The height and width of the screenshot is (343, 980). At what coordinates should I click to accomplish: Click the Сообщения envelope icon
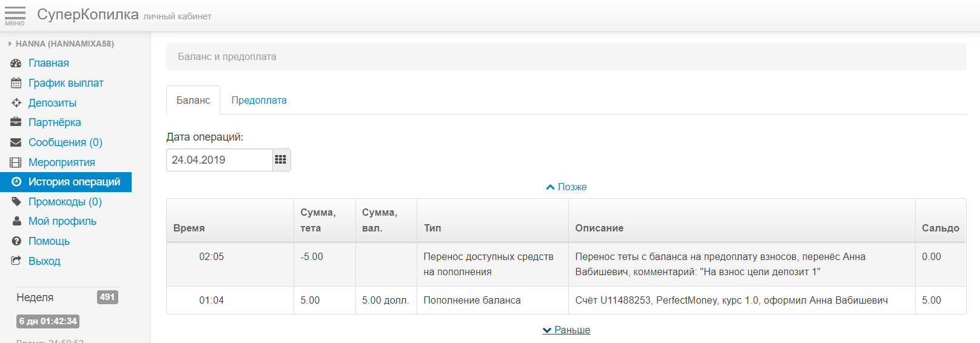[16, 142]
